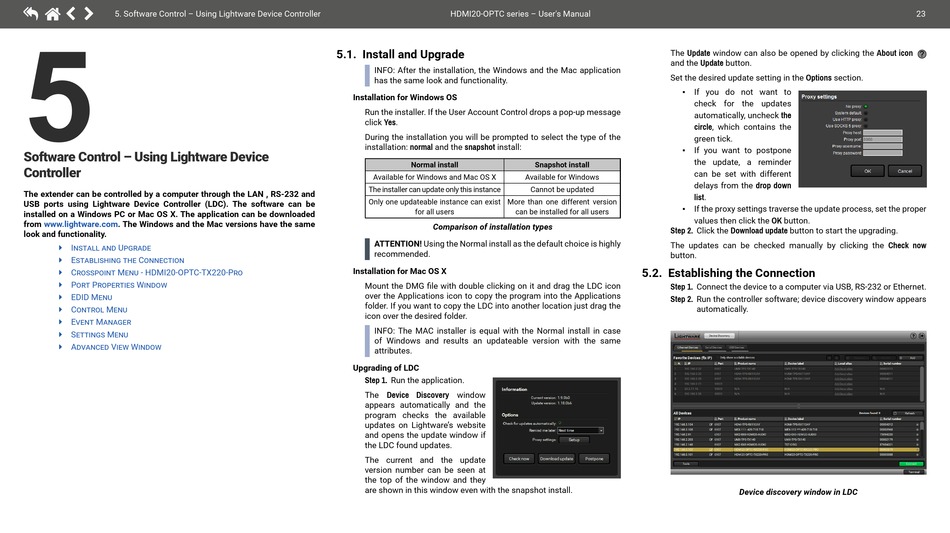The height and width of the screenshot is (533, 950).
Task: Open the Remind me later drop-down list
Action: [580, 431]
